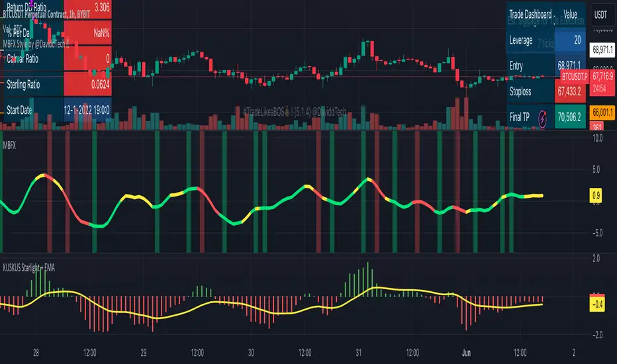
Task: Click the -5.0 level on MBFX scale
Action: [x=597, y=233]
